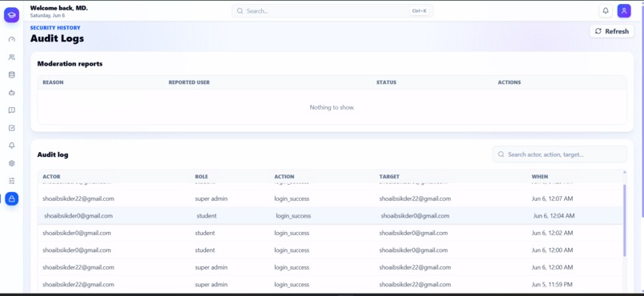Open the bell icon in sidebar
The height and width of the screenshot is (296, 644).
click(x=11, y=146)
